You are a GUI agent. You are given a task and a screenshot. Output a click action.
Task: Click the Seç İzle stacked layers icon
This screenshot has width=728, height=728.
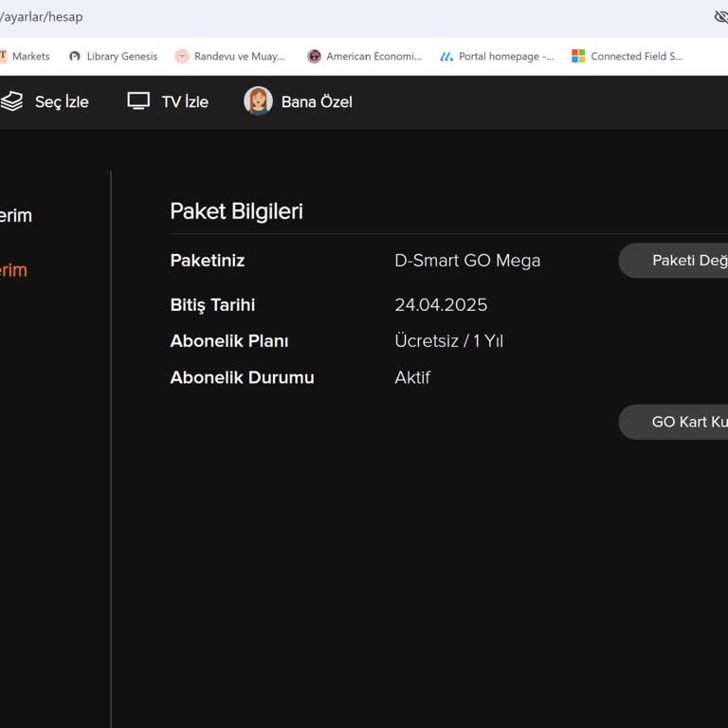click(x=11, y=101)
